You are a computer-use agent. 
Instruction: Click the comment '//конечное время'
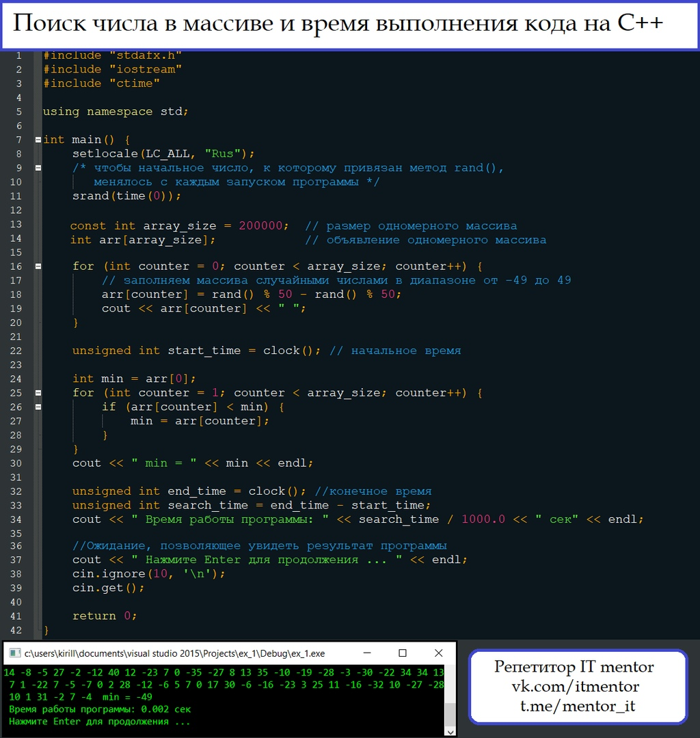(373, 491)
